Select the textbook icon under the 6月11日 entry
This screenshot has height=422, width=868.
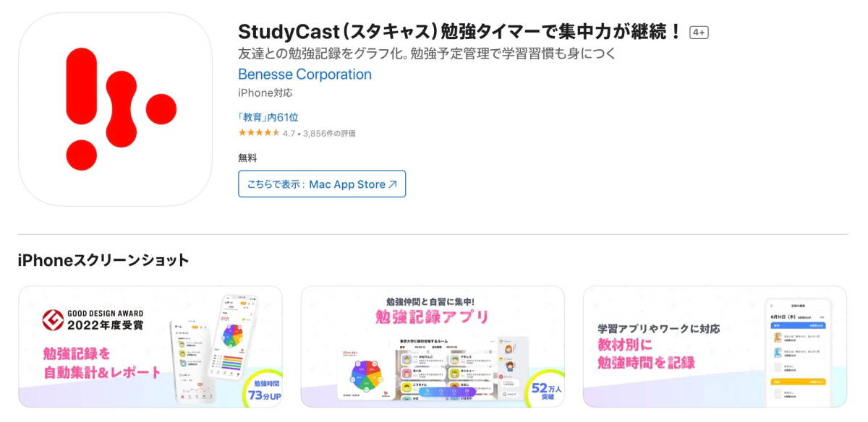click(x=777, y=337)
